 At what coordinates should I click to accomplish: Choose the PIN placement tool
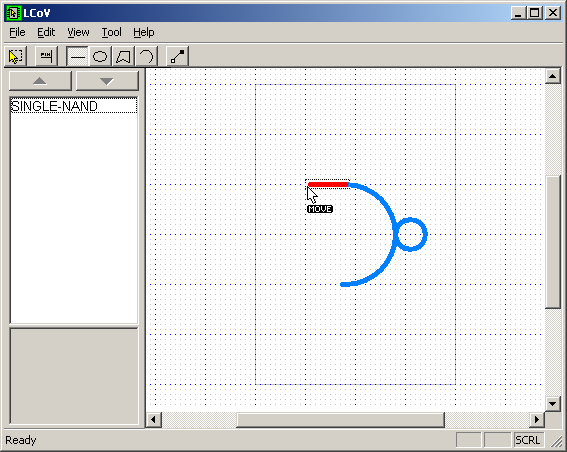coord(46,56)
